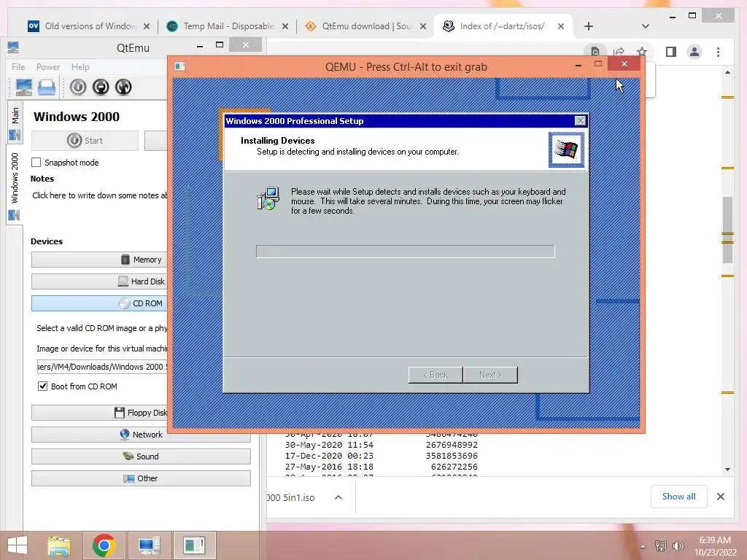Click the 17-Dec-2020 00:23 listing row

pyautogui.click(x=381, y=456)
